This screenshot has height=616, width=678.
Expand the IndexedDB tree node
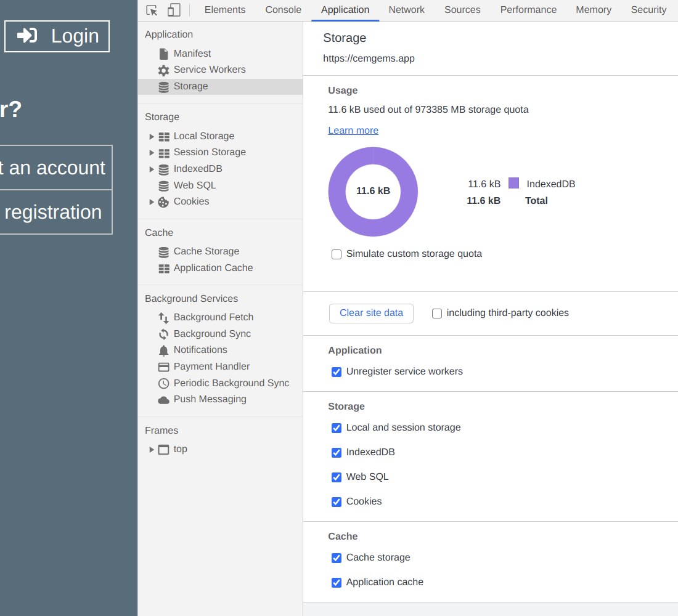click(152, 169)
